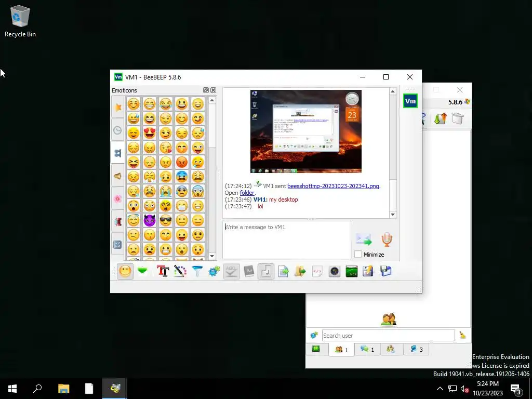Image resolution: width=532 pixels, height=399 pixels.
Task: Click green-orange file transfer arrows icon in main window
Action: pyautogui.click(x=440, y=118)
